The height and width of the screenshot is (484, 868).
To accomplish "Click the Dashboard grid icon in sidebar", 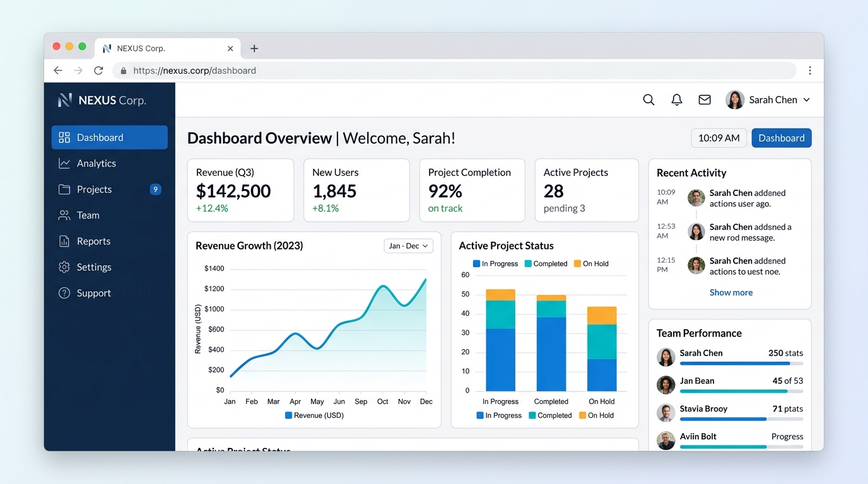I will pos(64,137).
